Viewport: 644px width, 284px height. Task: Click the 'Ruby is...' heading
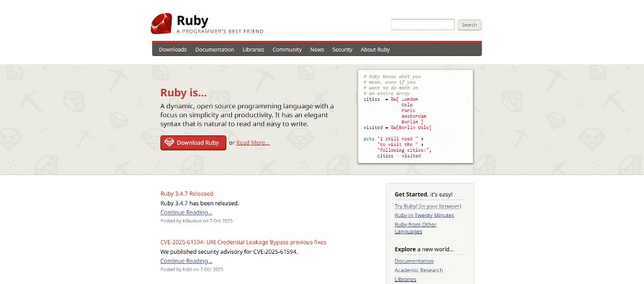click(184, 93)
